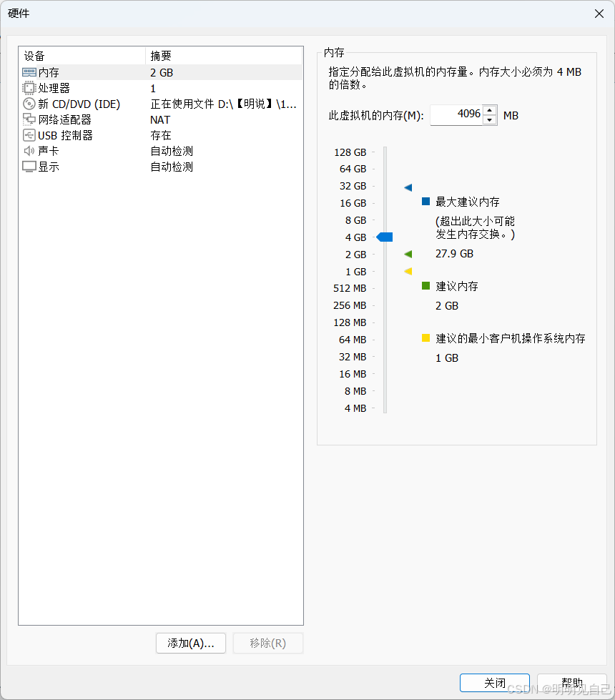Image resolution: width=615 pixels, height=700 pixels.
Task: Click the 添加(A)... button
Action: click(x=191, y=643)
